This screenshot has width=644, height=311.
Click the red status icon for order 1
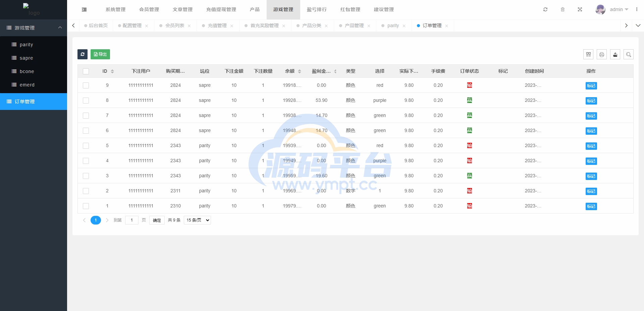470,206
